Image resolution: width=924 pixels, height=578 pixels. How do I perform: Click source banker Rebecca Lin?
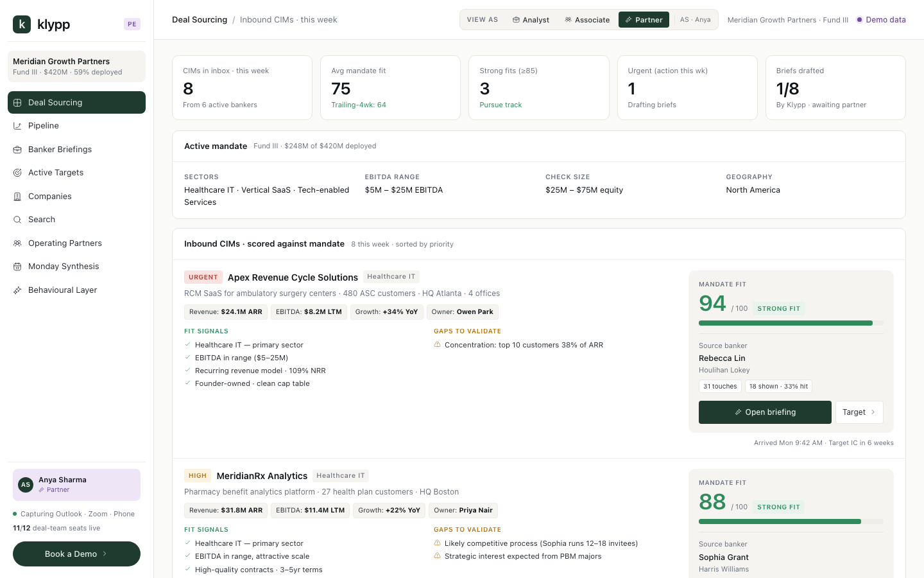point(722,358)
